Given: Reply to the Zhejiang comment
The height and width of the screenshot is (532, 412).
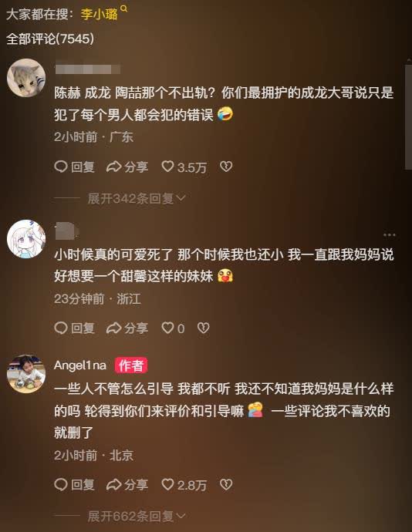Looking at the screenshot, I should (74, 328).
